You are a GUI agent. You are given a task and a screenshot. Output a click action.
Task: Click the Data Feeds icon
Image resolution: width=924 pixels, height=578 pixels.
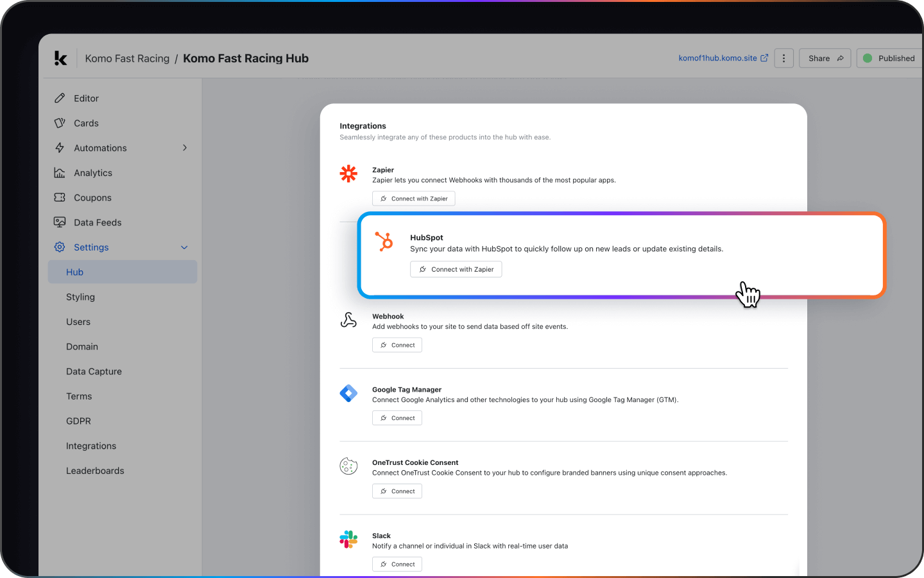pyautogui.click(x=60, y=222)
